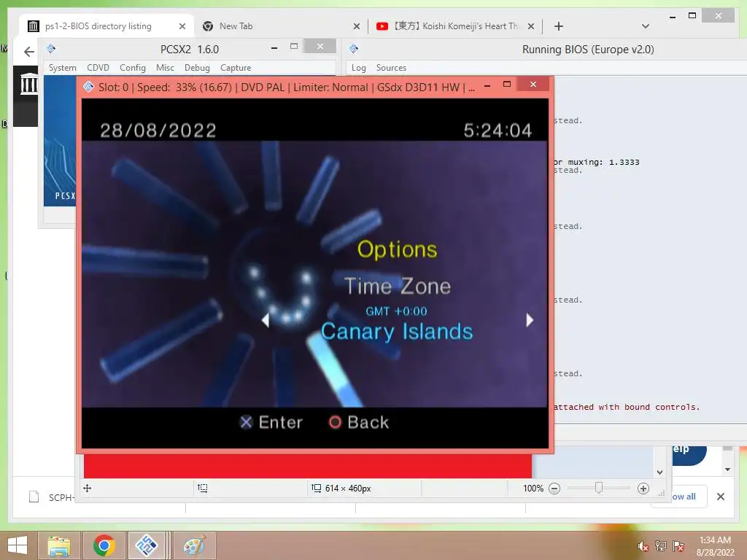Close the ps1-2-BIOS directory listing tab
The height and width of the screenshot is (560, 747).
182,26
